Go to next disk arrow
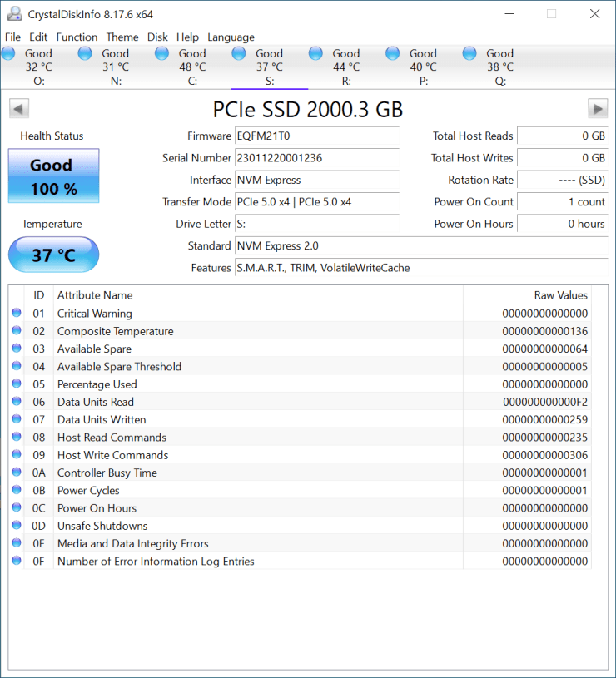Screen dimensions: 616x678 point(598,108)
